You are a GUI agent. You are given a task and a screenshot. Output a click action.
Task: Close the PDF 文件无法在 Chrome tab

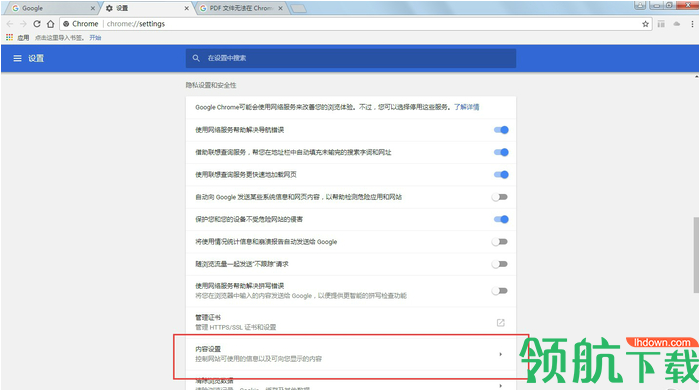click(281, 8)
